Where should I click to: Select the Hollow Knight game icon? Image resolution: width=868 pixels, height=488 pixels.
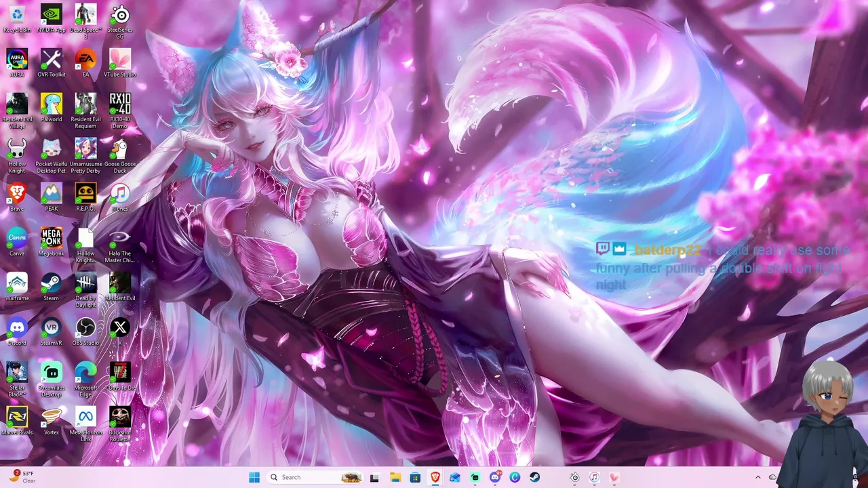pos(17,156)
